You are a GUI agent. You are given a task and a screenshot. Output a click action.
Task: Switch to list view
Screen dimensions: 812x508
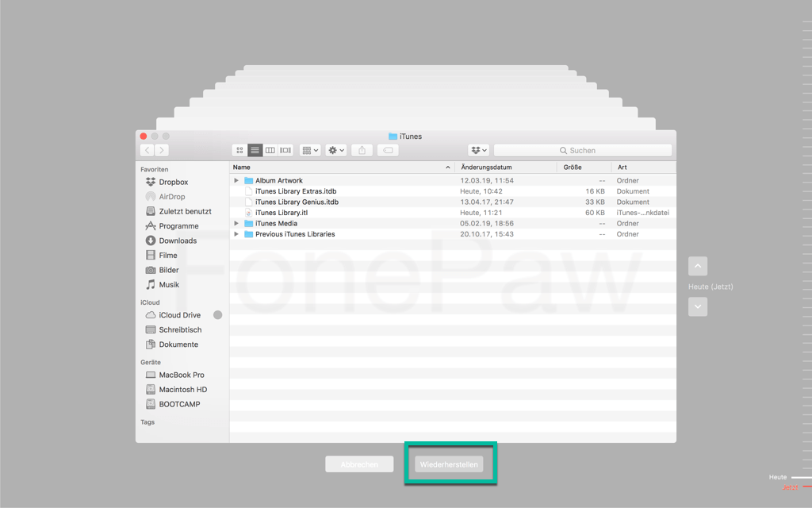[255, 150]
